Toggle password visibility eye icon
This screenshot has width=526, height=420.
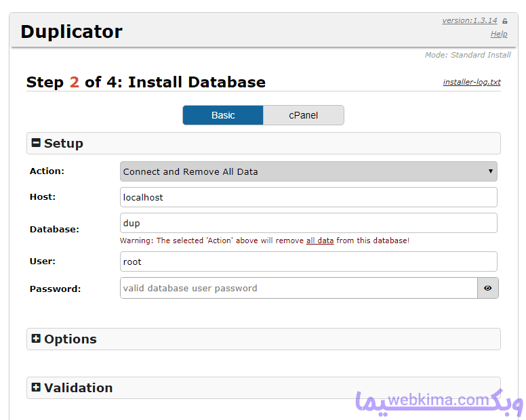tap(488, 288)
